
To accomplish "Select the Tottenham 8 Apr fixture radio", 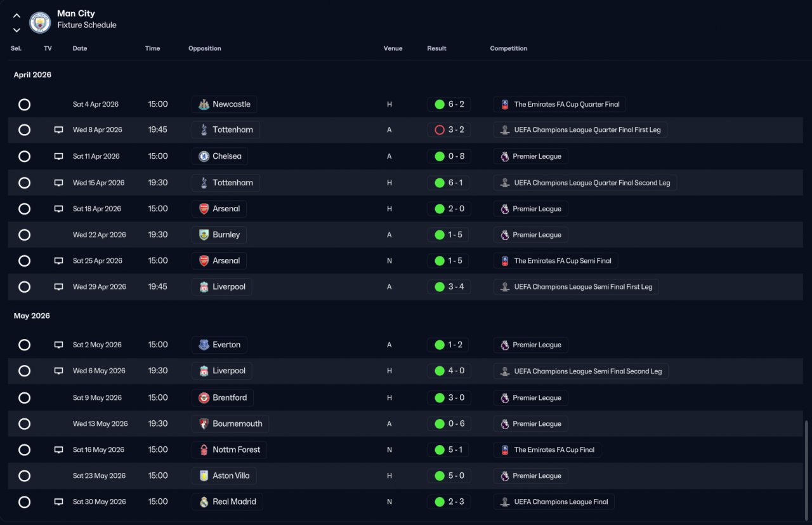I will coord(24,130).
